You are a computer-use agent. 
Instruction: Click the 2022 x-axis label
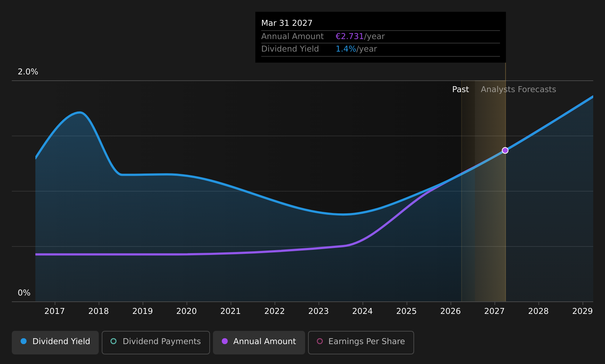(x=274, y=311)
